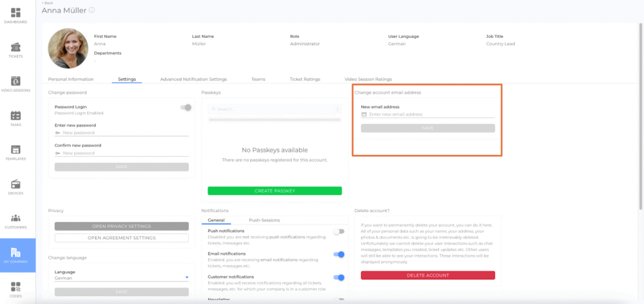Open the Tasks sidebar icon
This screenshot has height=304, width=644.
point(16,116)
